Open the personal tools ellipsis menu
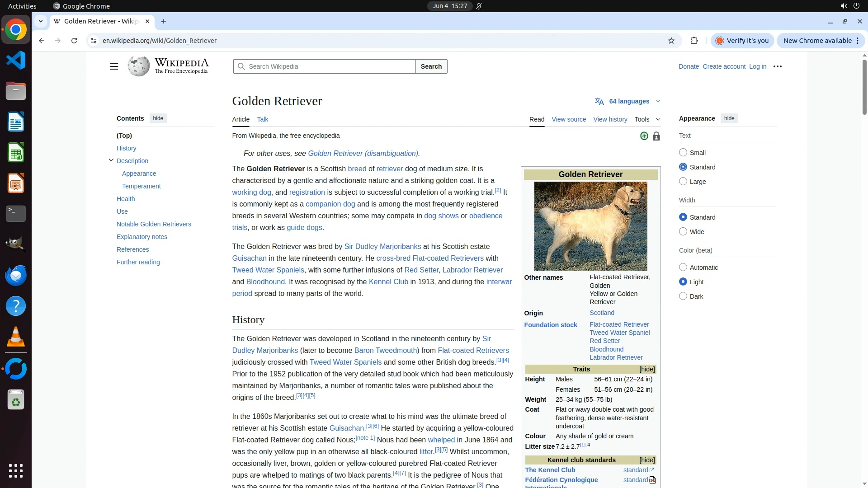The width and height of the screenshot is (868, 488). [777, 66]
